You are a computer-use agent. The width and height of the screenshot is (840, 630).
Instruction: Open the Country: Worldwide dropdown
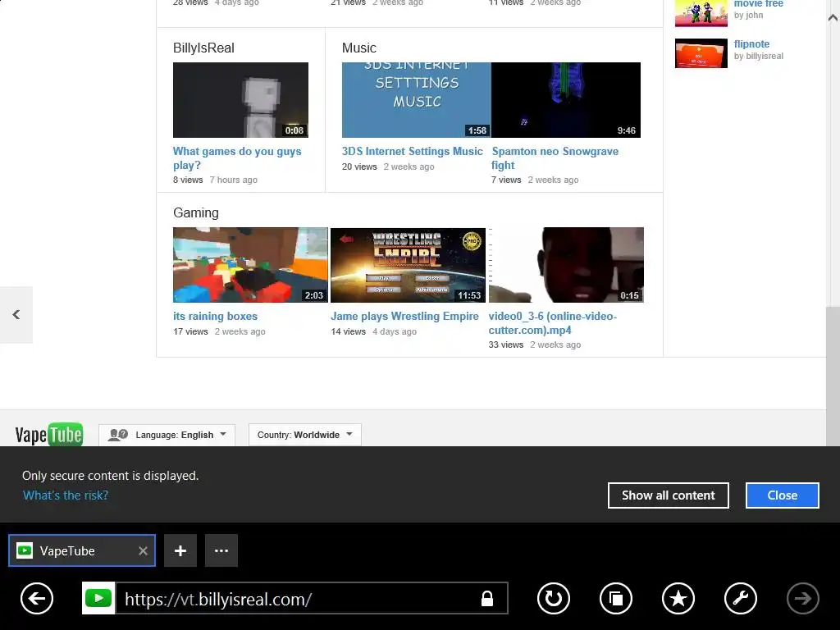point(305,435)
